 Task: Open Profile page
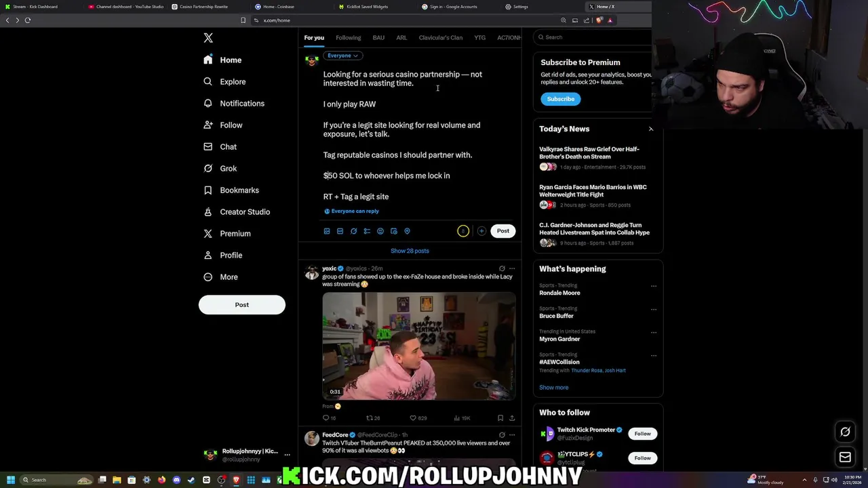222,255
